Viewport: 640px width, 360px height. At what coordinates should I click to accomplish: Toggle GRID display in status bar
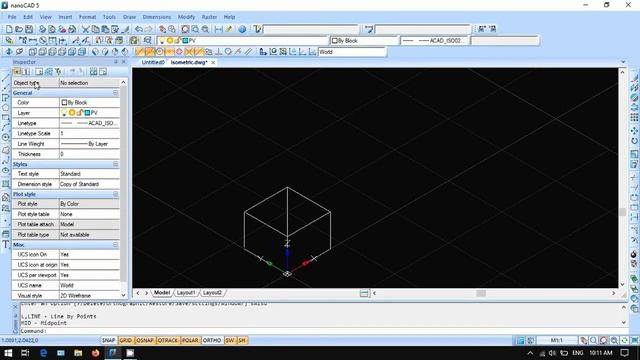point(126,340)
